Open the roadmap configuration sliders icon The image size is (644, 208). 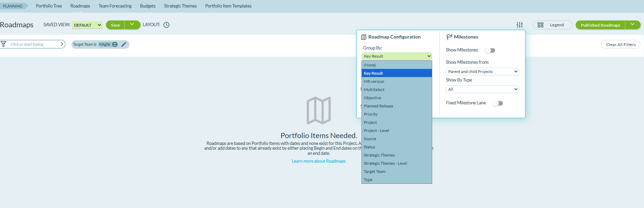pos(519,25)
